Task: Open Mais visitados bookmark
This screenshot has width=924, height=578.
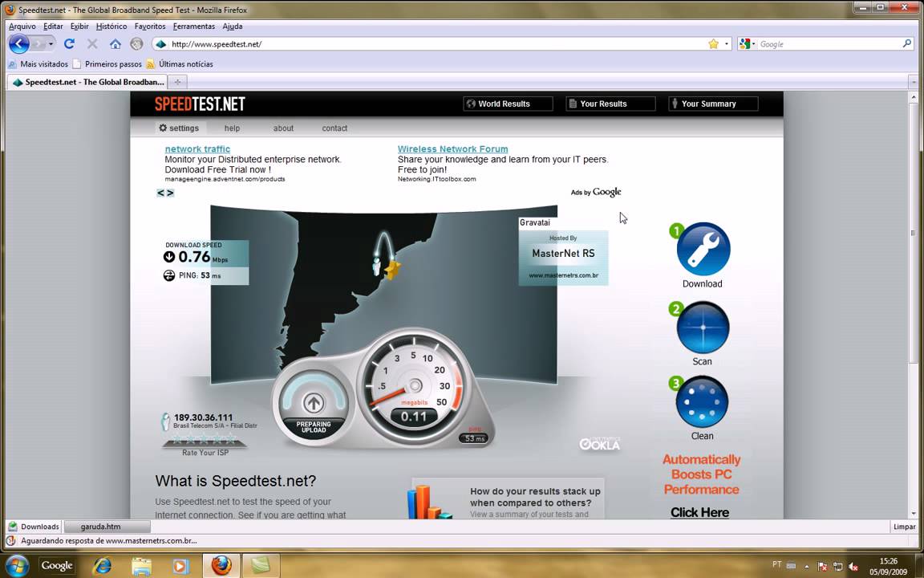Action: click(x=38, y=63)
